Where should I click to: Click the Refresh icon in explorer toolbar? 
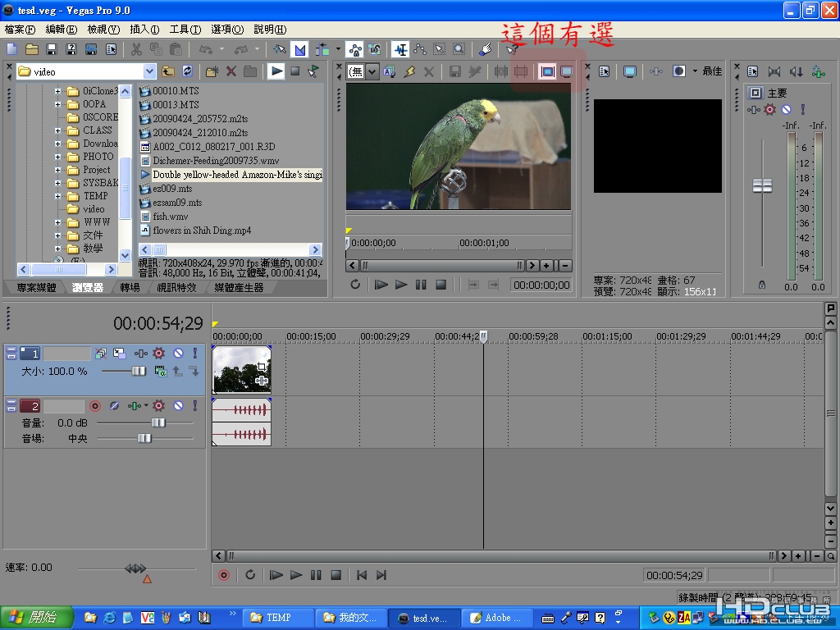pos(188,71)
